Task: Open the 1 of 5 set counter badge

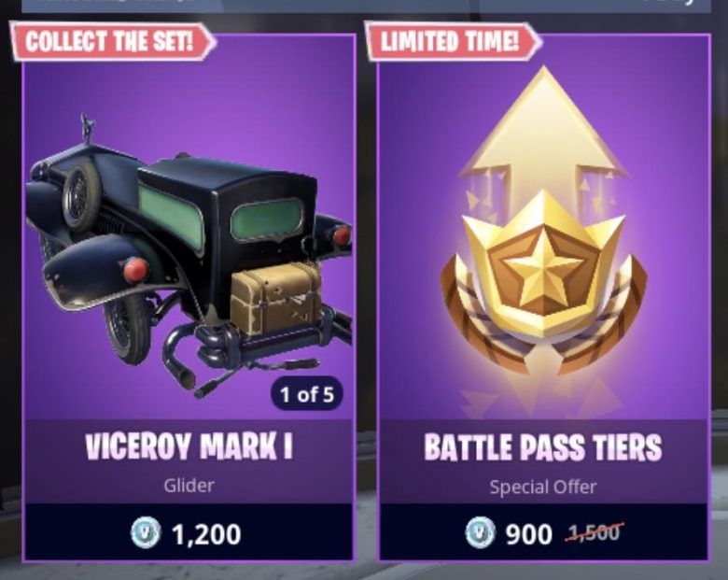Action: click(307, 394)
